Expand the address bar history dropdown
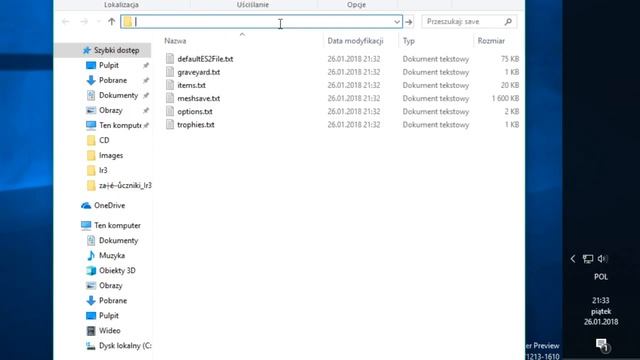This screenshot has height=360, width=640. [397, 22]
